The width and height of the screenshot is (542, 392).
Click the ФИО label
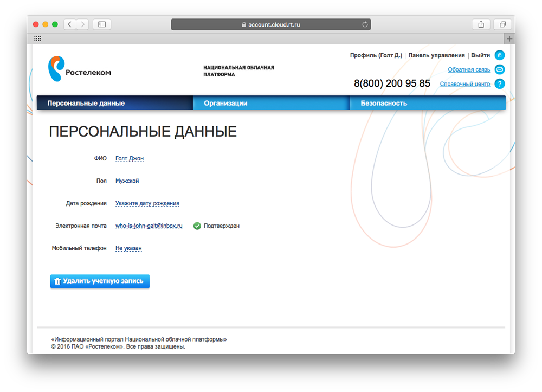[x=100, y=158]
